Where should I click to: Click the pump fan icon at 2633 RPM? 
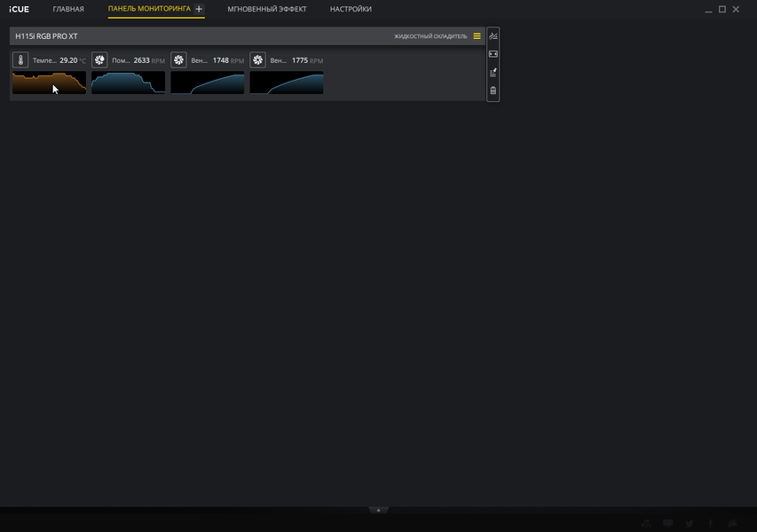pos(99,60)
